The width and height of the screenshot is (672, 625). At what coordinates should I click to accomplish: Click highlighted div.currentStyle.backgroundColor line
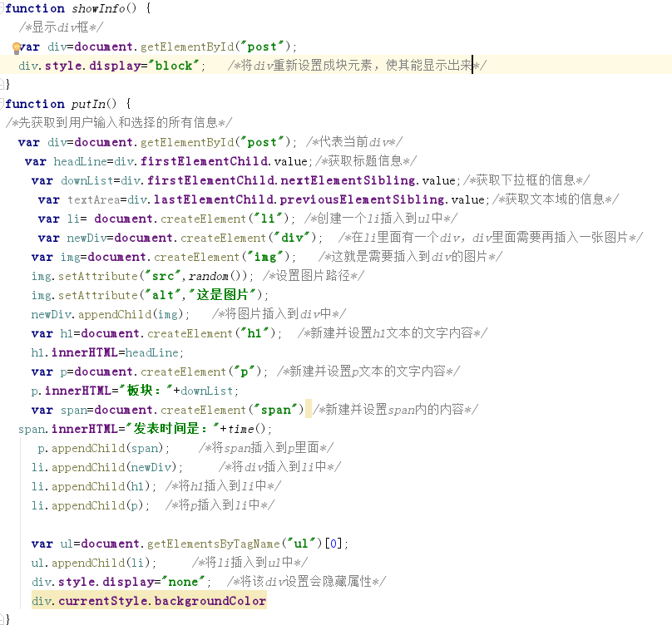click(149, 601)
